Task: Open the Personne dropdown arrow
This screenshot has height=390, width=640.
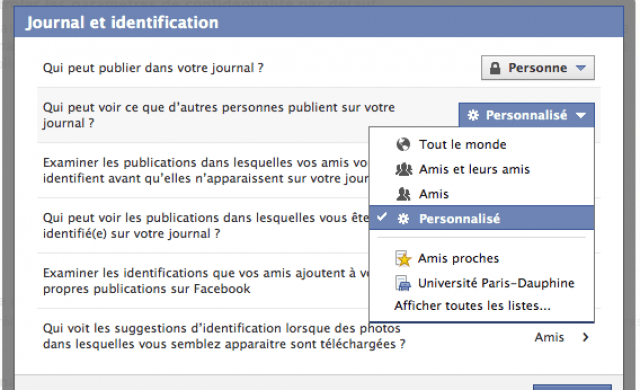Action: (581, 68)
